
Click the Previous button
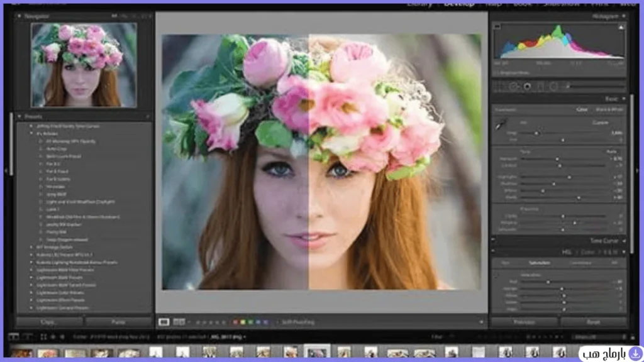(525, 322)
